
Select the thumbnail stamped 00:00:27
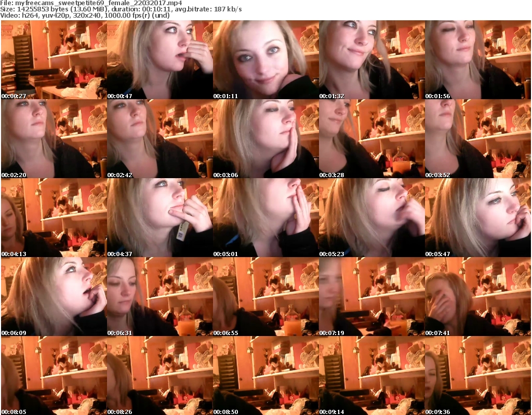pyautogui.click(x=54, y=60)
